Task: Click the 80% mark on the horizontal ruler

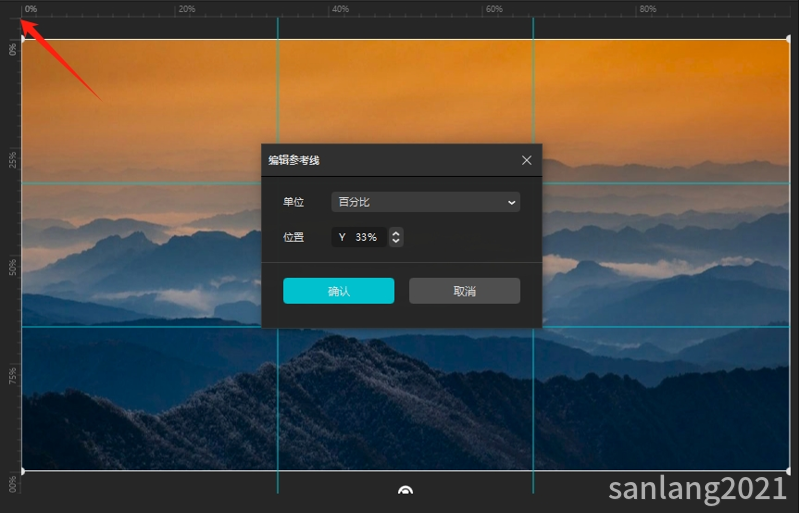Action: 647,9
